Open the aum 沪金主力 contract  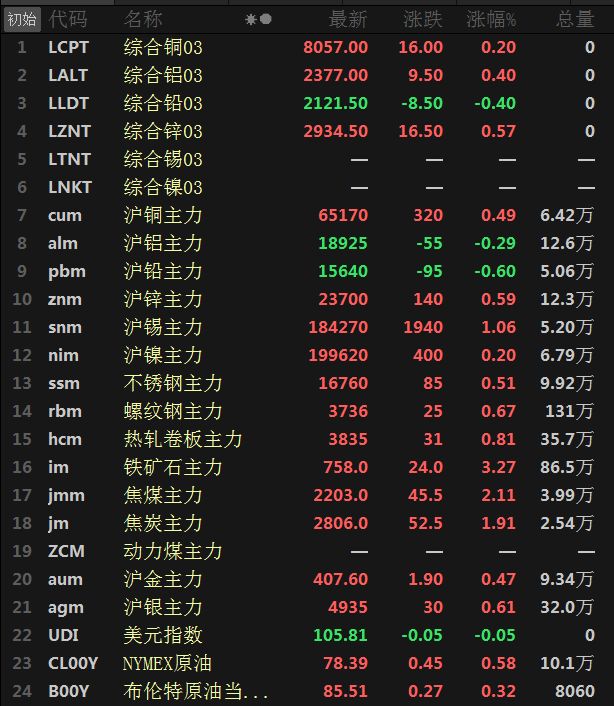click(x=307, y=579)
